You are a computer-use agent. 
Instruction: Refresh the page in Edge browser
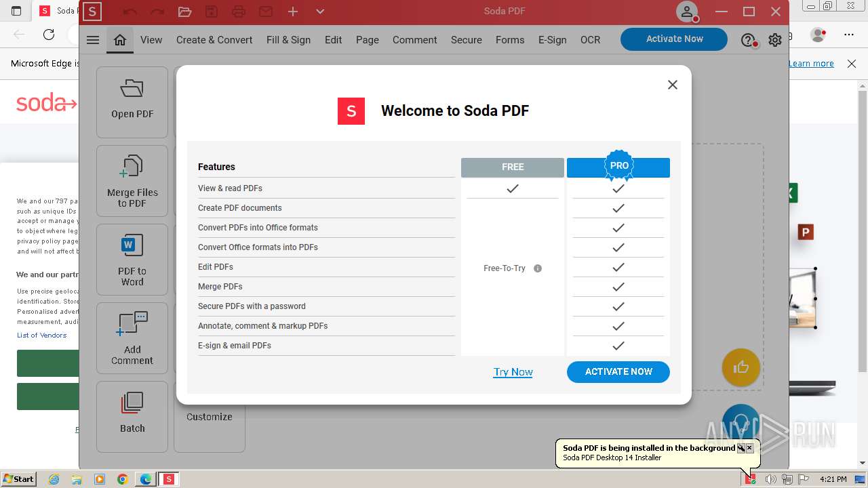coord(49,35)
